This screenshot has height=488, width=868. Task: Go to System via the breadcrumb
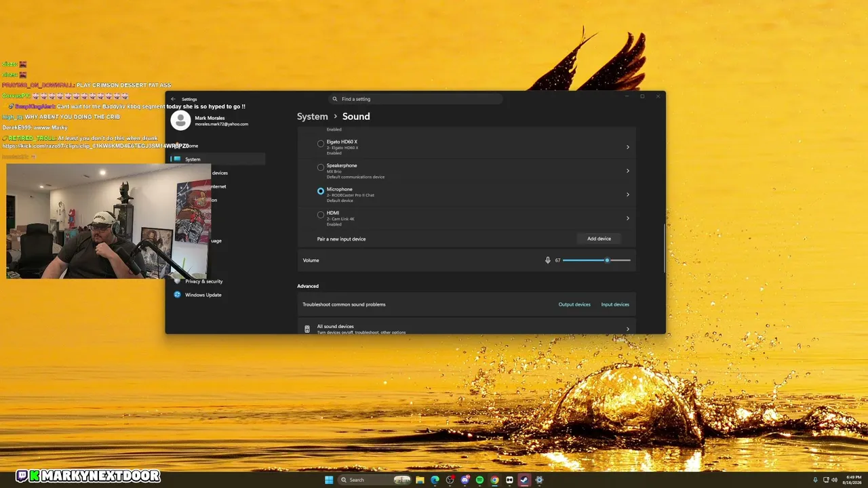pyautogui.click(x=313, y=117)
